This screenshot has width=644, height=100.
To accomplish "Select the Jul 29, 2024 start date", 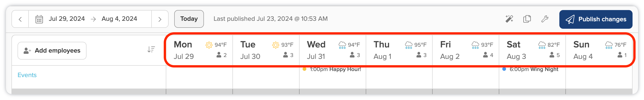I will coord(66,19).
